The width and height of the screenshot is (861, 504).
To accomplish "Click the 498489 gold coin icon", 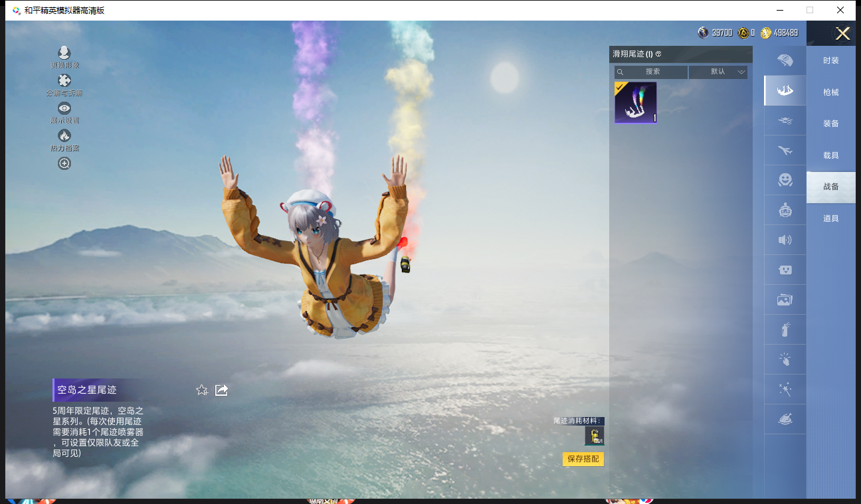I will tap(766, 33).
